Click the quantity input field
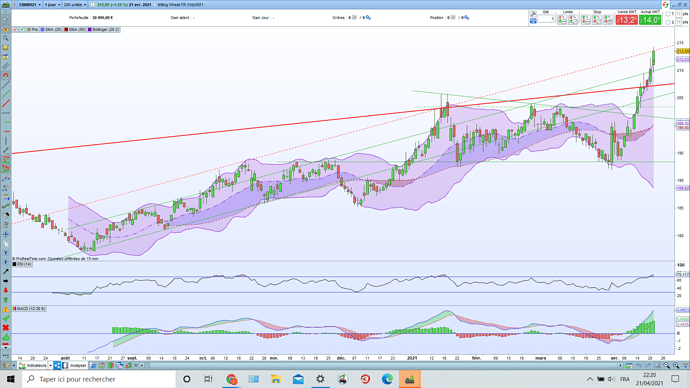The width and height of the screenshot is (690, 388). 546,19
